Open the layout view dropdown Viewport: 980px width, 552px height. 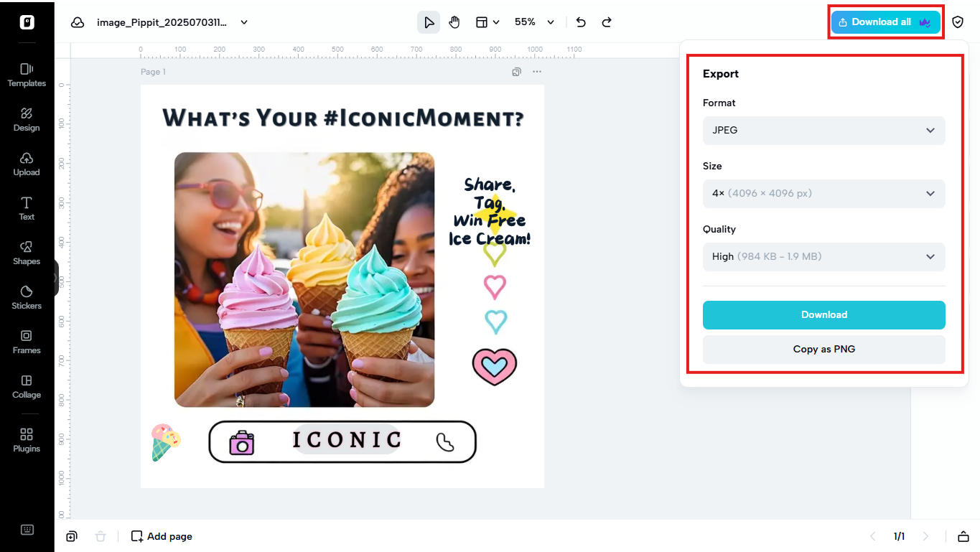(487, 22)
